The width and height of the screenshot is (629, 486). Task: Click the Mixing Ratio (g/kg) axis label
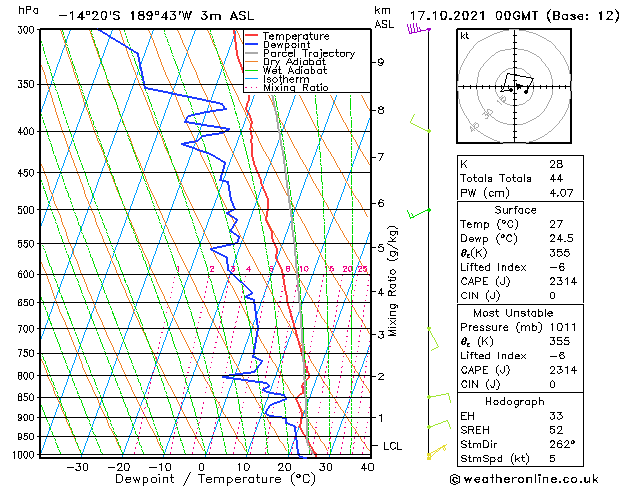[393, 281]
